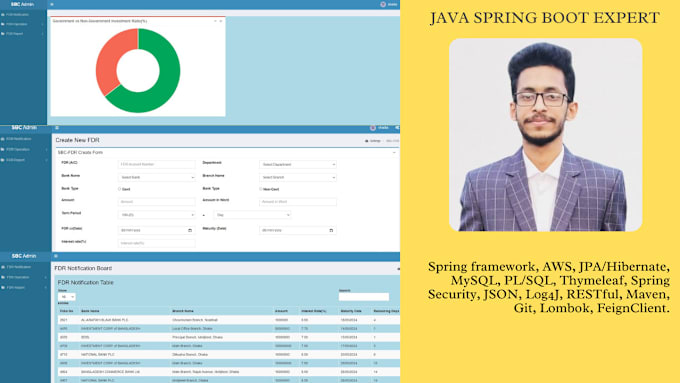This screenshot has height=383, width=680.
Task: Click Settings breadcrumb on Create New FDR page
Action: [x=373, y=141]
